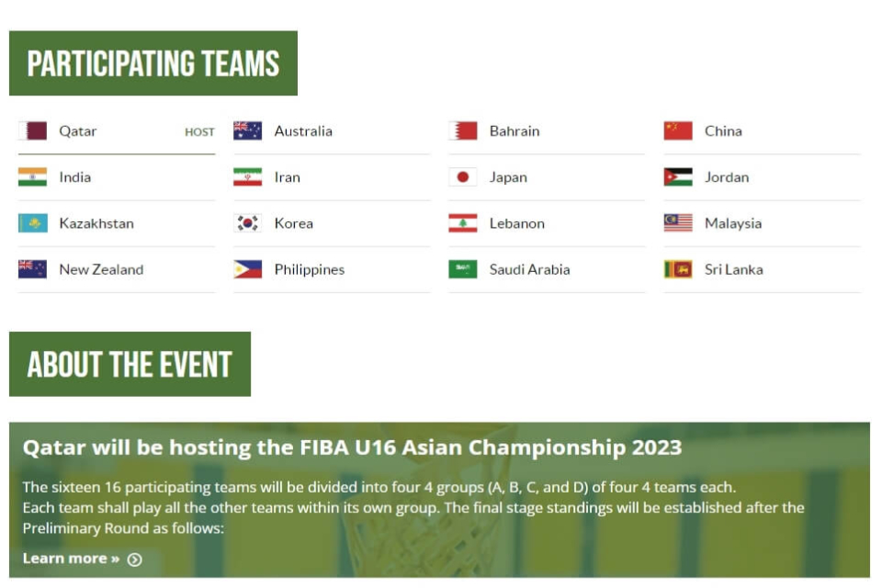Select the Jordan team entry
The width and height of the screenshot is (882, 588).
pos(763,177)
